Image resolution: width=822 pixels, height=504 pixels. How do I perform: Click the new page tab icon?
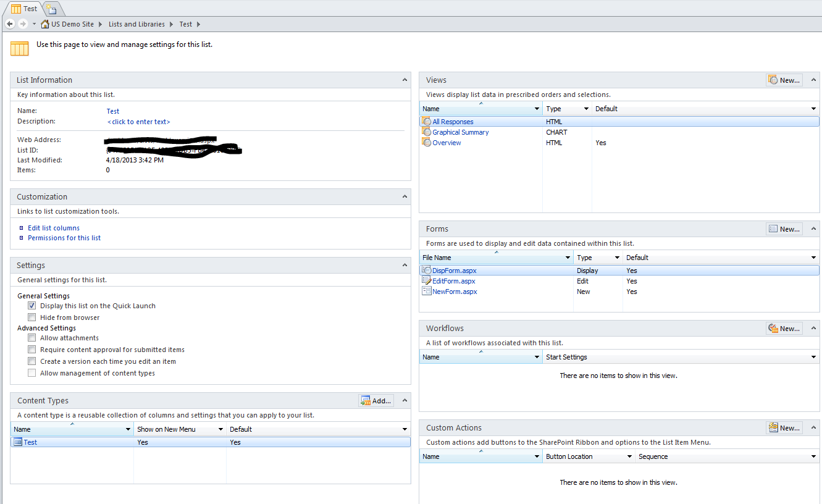[x=50, y=9]
